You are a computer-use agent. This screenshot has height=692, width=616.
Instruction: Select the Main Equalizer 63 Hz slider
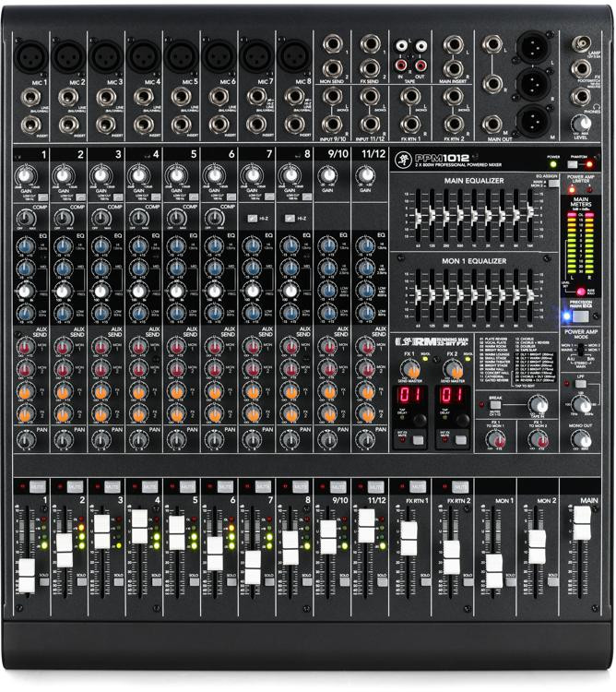coord(418,217)
